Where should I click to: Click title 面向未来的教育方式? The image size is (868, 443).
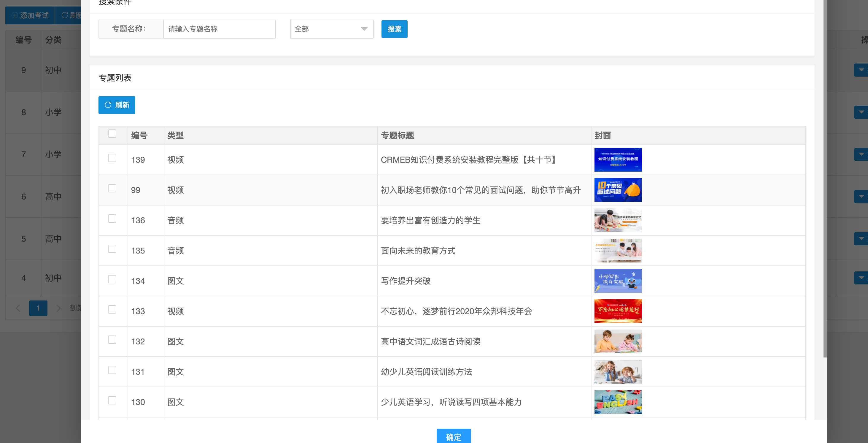tap(418, 251)
